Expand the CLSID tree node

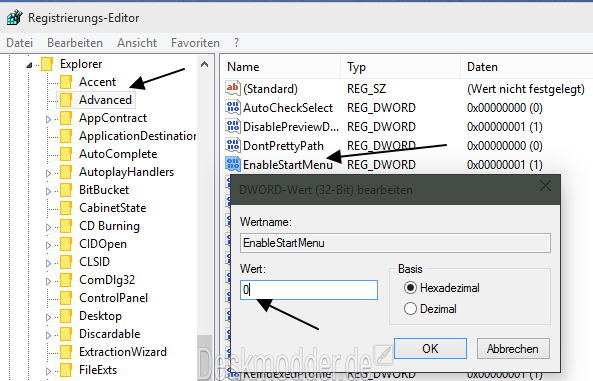coord(48,263)
